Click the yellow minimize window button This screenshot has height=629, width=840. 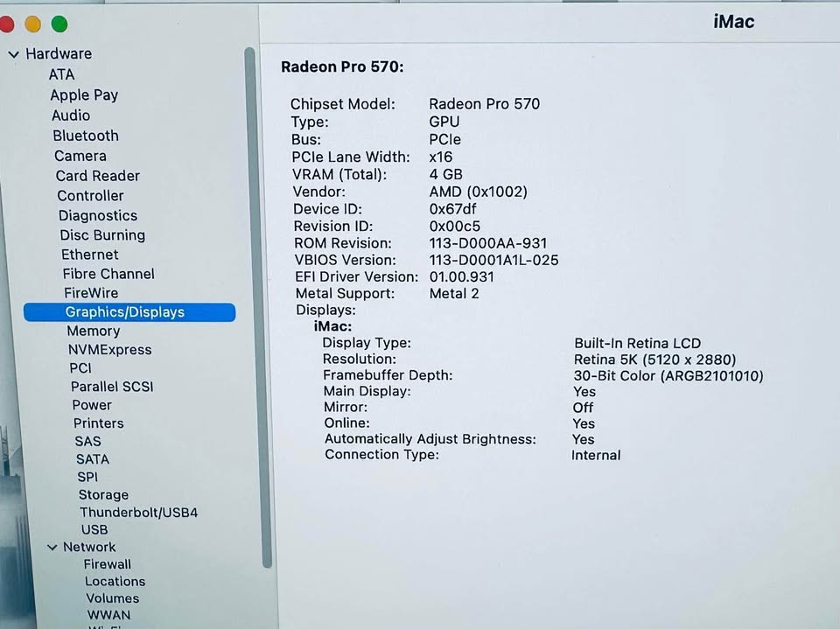click(32, 24)
